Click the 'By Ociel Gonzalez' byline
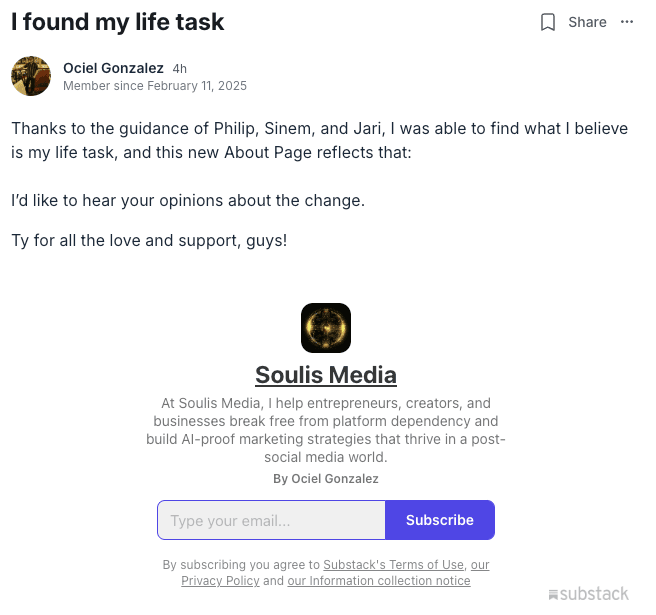The height and width of the screenshot is (615, 656). coord(326,479)
